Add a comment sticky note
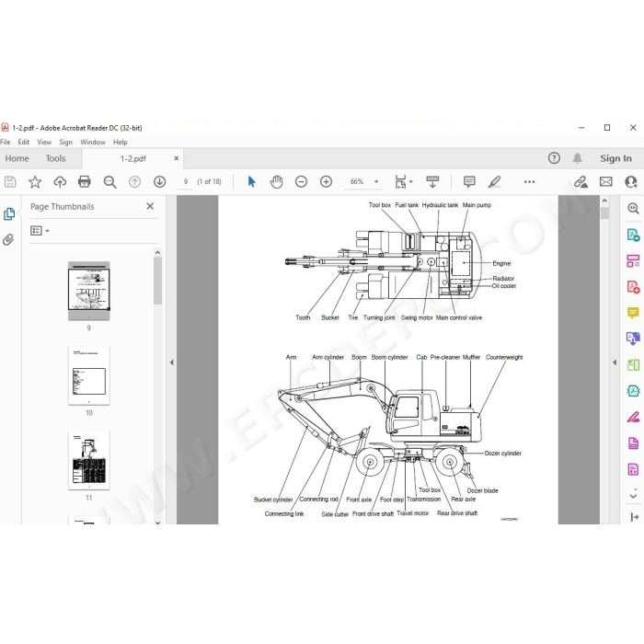Image resolution: width=644 pixels, height=644 pixels. click(x=469, y=181)
